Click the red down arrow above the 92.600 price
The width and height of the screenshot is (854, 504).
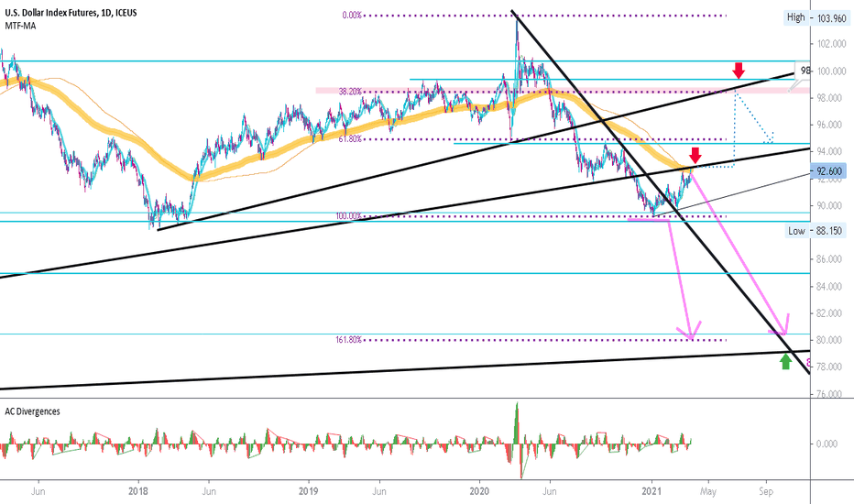click(695, 155)
